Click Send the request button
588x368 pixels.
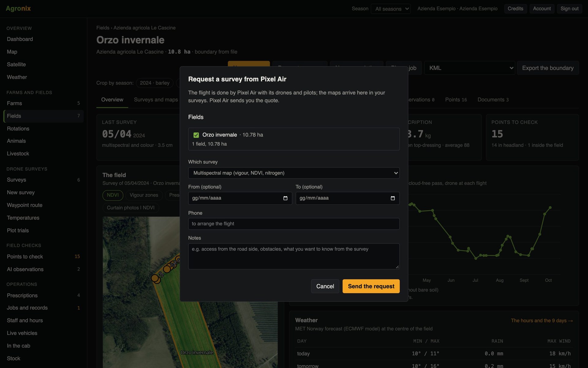click(x=371, y=286)
